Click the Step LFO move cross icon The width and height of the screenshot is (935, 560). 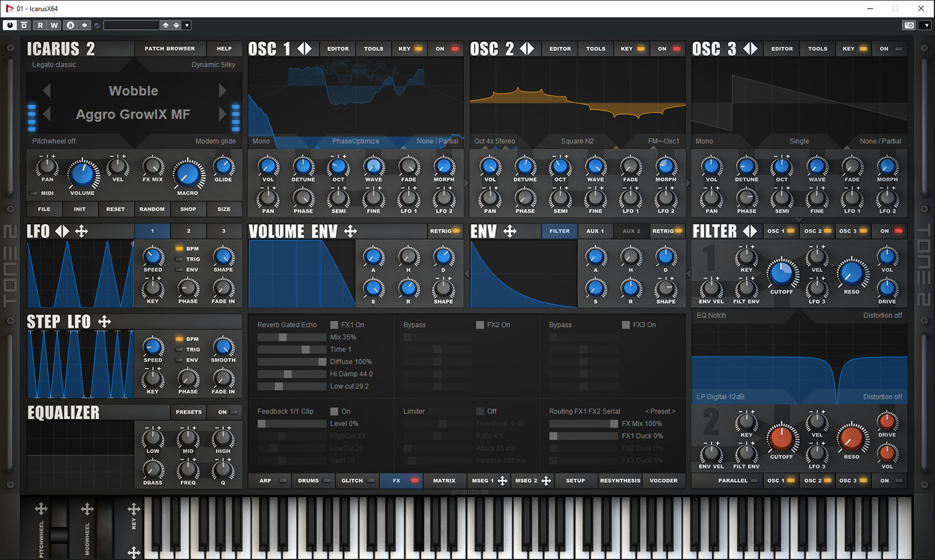[105, 322]
